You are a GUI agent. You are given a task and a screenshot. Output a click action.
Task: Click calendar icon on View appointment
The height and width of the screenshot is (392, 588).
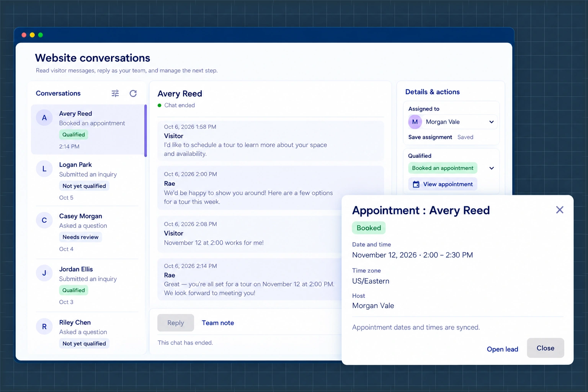[416, 184]
